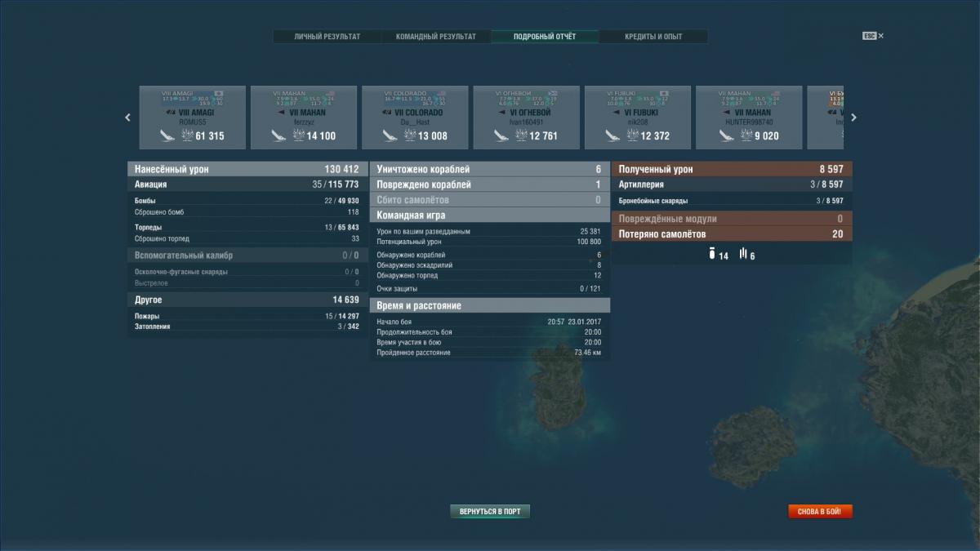Select the ПОДРОБНЫЙ ОТЧЁТ tab
The image size is (980, 551).
point(545,37)
